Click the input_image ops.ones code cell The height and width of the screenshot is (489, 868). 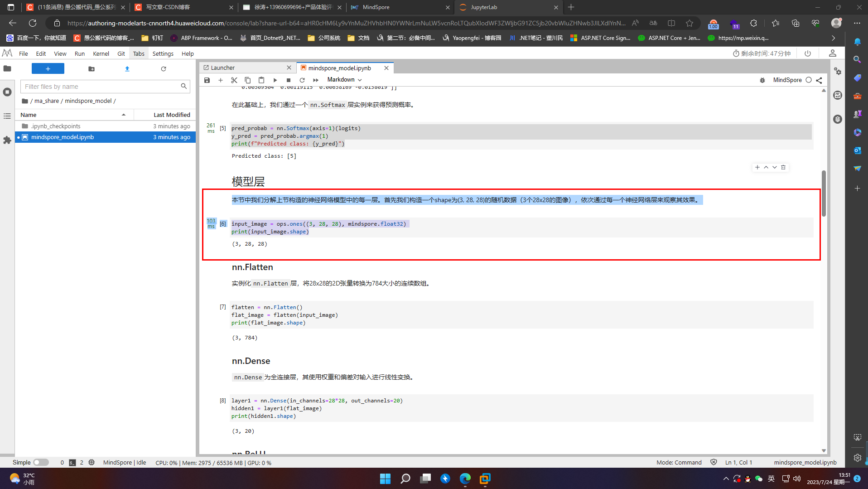coord(521,228)
